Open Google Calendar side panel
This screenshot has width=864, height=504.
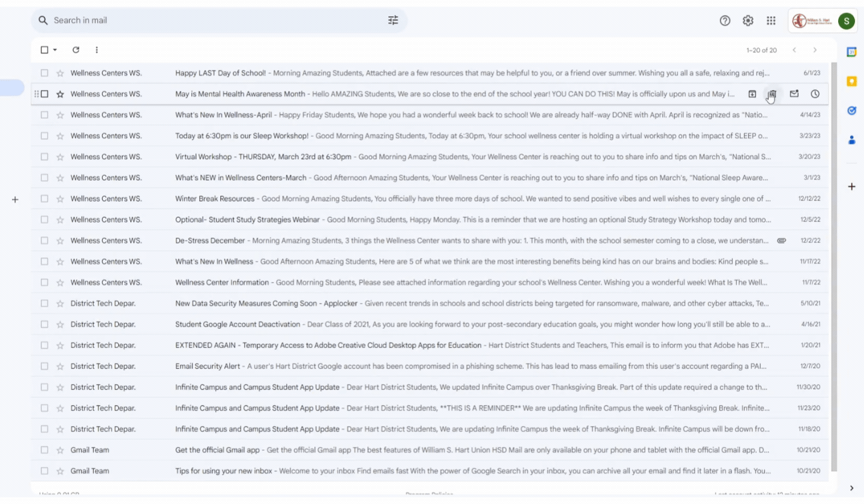pyautogui.click(x=851, y=52)
